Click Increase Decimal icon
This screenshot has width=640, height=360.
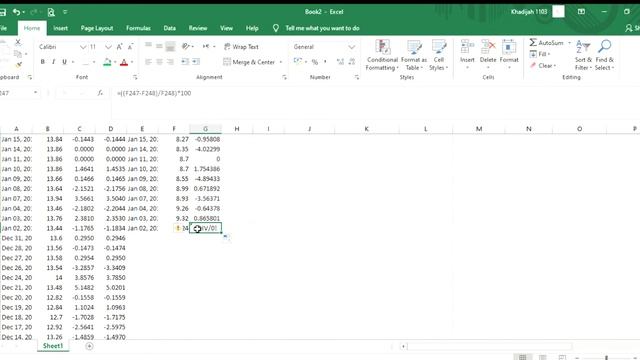[x=340, y=62]
